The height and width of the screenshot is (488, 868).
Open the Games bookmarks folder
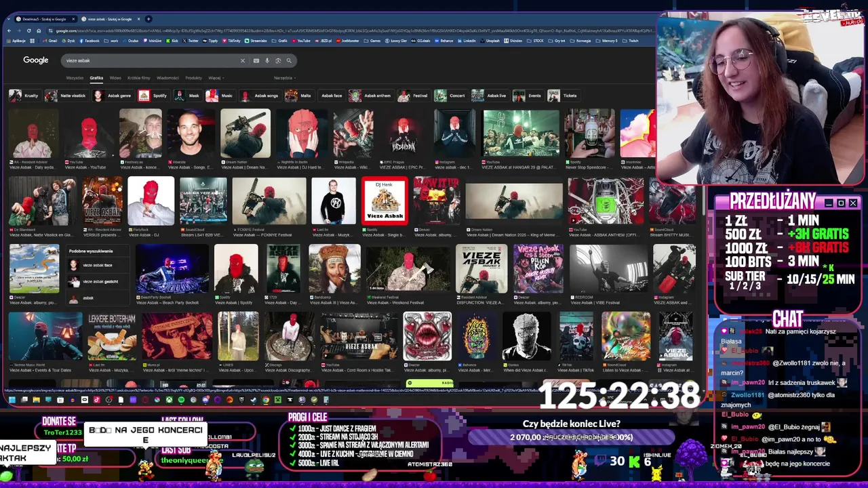[372, 41]
